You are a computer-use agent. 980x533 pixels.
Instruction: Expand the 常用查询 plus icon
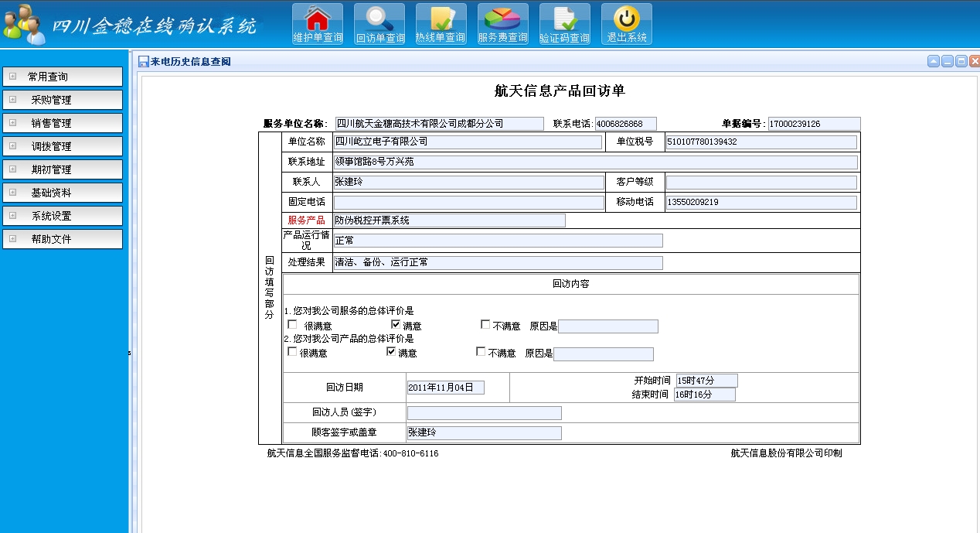[x=12, y=77]
